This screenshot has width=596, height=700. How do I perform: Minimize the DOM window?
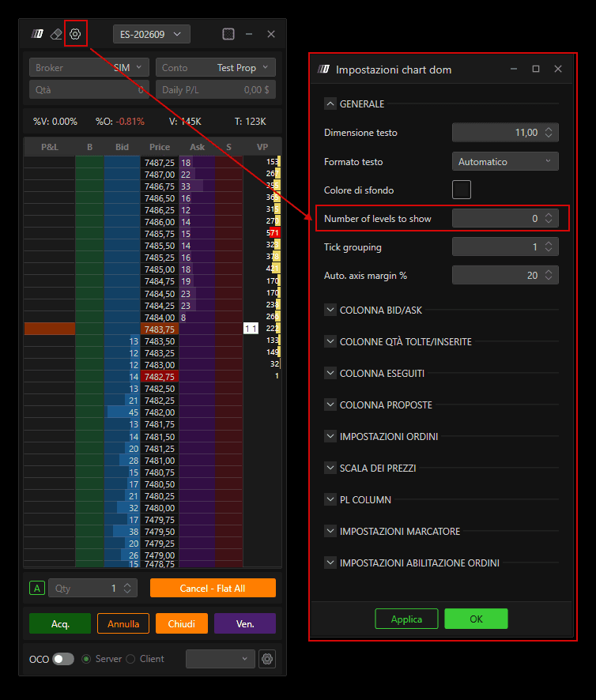coord(249,34)
